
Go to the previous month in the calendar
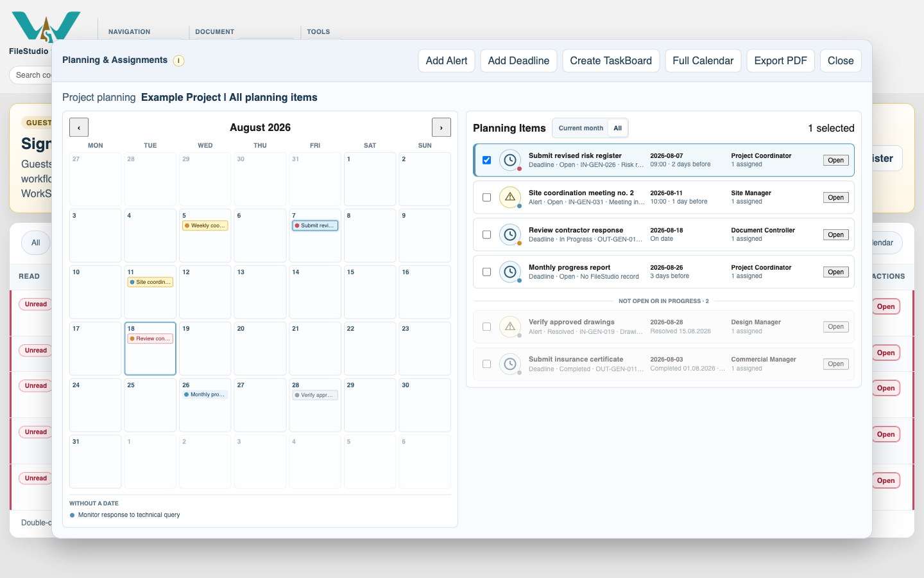(79, 128)
